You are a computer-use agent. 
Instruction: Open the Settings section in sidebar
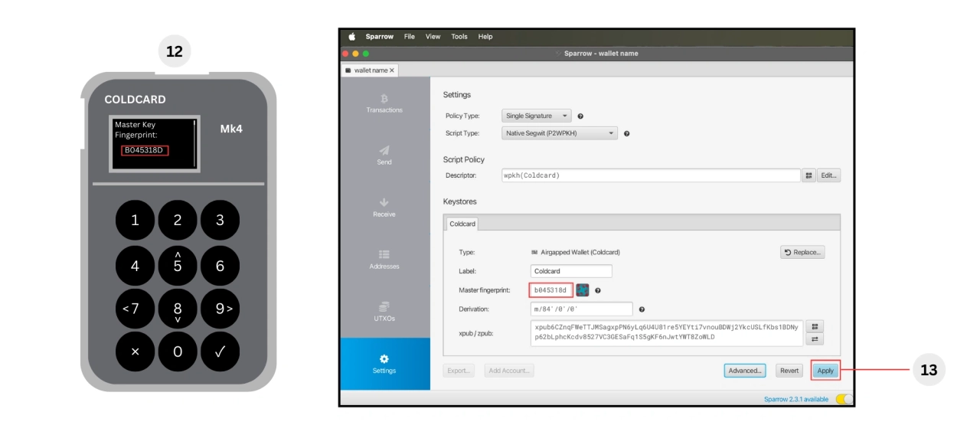[x=384, y=364]
